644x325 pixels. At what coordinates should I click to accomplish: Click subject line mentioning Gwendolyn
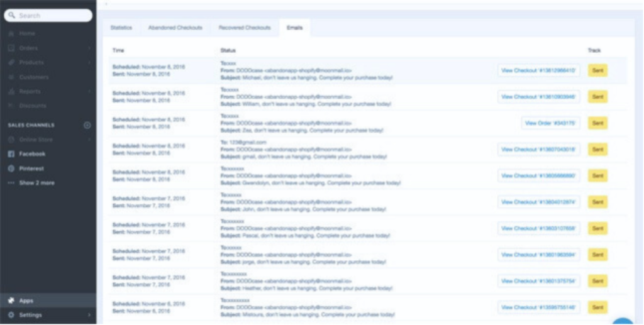coord(311,183)
